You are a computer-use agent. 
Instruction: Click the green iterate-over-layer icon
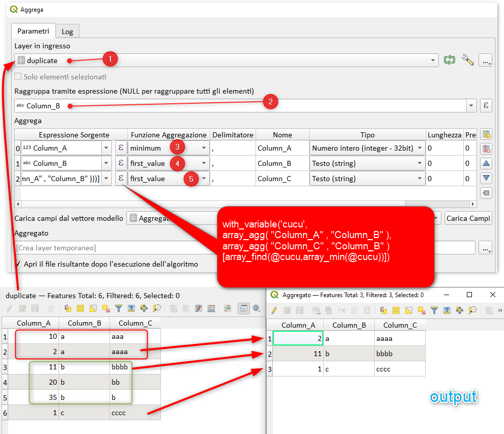(x=449, y=61)
